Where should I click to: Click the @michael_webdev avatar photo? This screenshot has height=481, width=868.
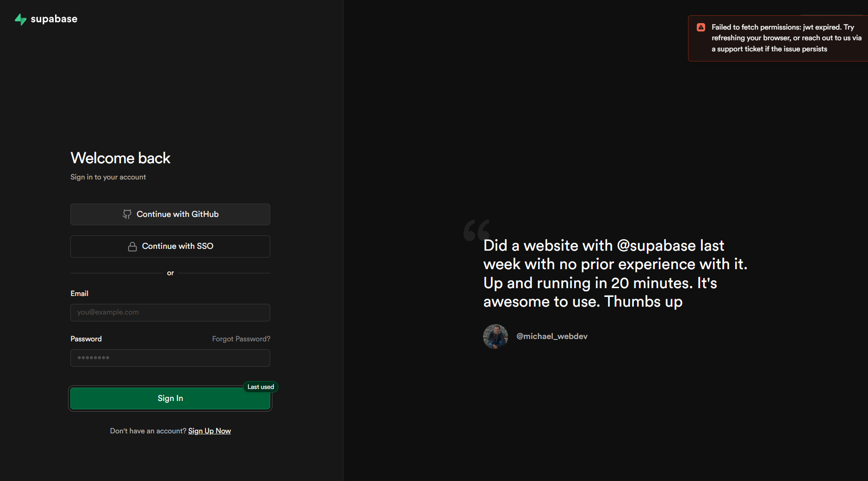496,337
